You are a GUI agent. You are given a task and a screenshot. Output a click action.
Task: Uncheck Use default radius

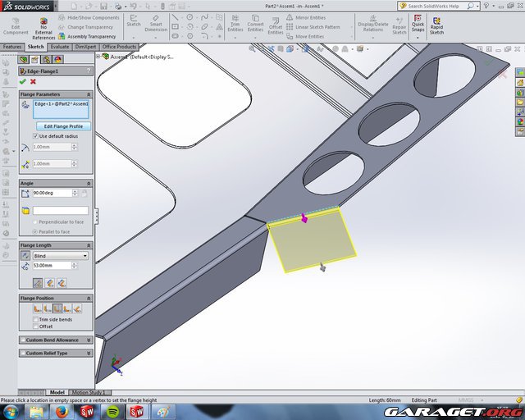click(36, 135)
